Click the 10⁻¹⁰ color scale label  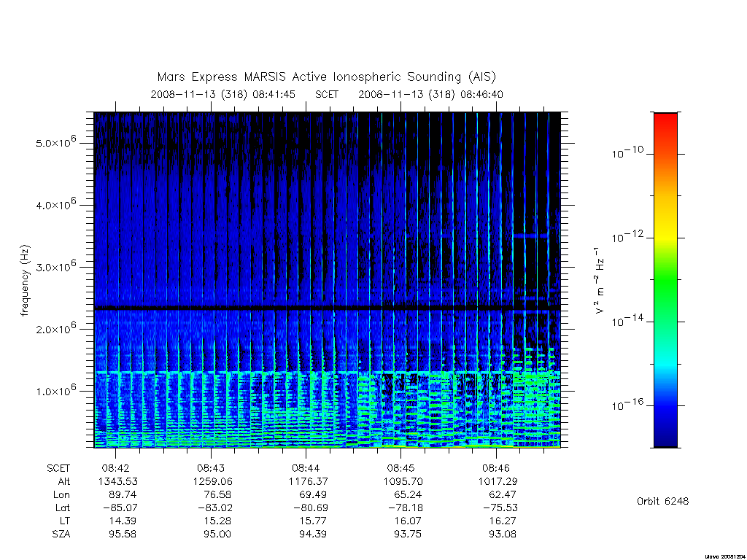[627, 152]
